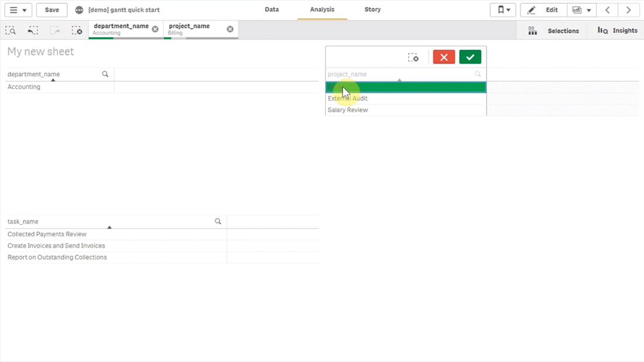Click the step forward selections icon
This screenshot has height=362, width=644.
tap(55, 30)
